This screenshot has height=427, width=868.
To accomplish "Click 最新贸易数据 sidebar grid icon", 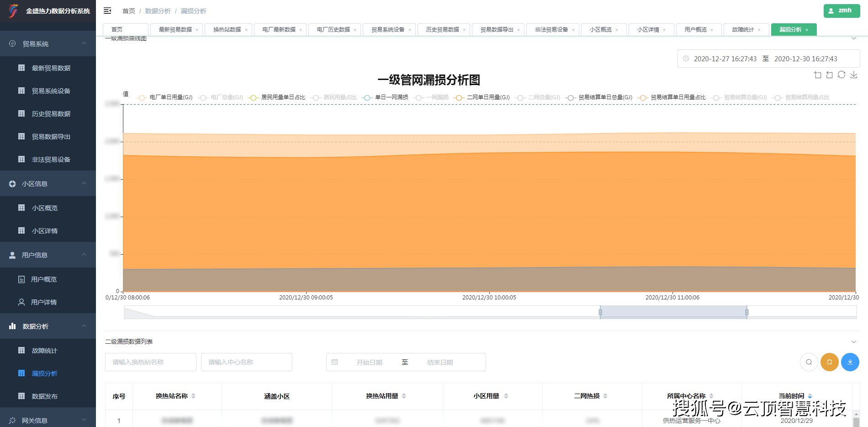I will point(21,68).
